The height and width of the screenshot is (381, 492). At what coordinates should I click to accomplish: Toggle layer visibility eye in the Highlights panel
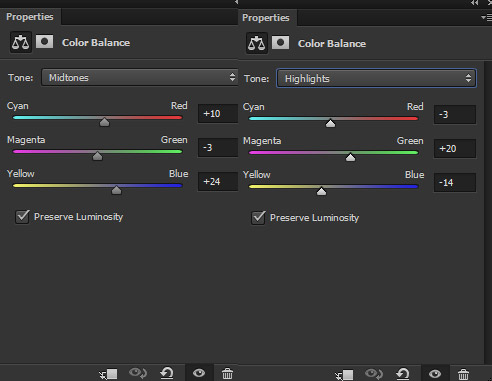click(x=435, y=374)
